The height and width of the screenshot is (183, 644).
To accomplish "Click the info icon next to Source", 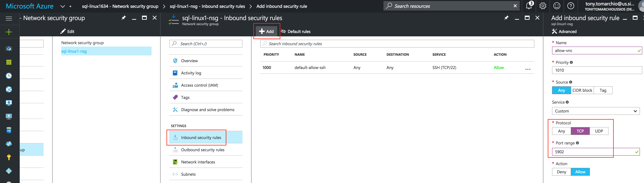I will click(570, 82).
